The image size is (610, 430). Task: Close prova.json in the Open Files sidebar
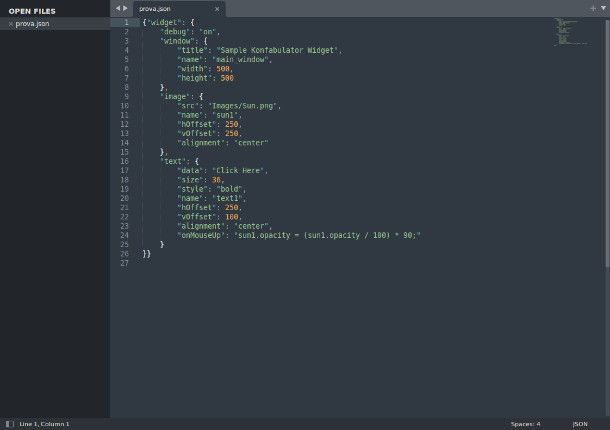click(11, 24)
